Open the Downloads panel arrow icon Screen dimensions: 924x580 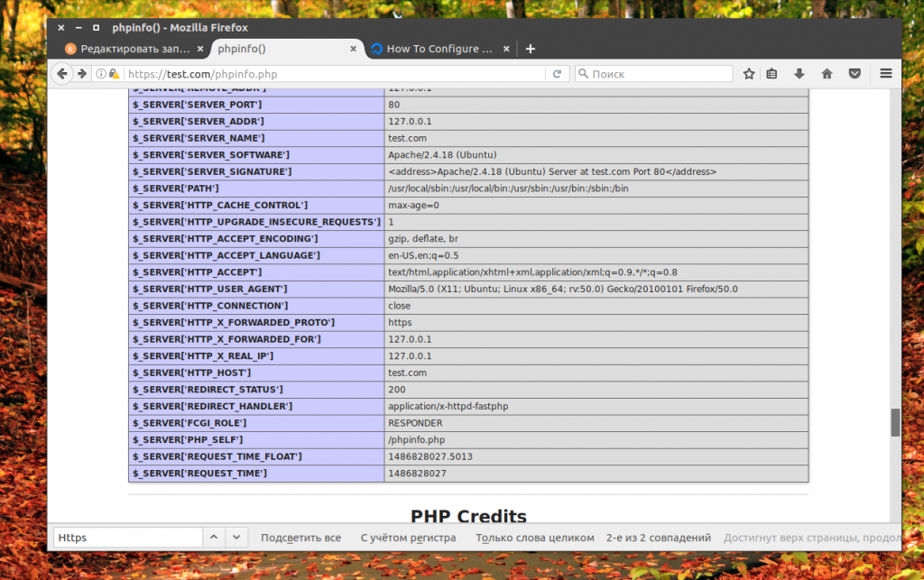click(x=799, y=73)
